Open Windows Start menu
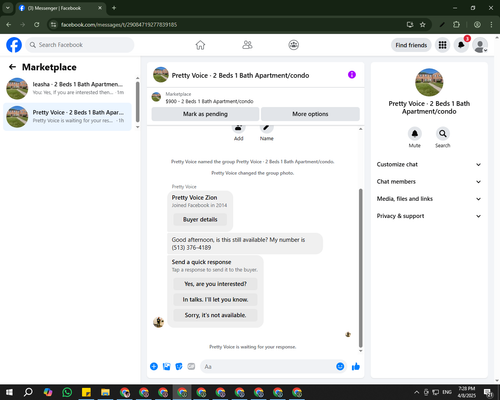The height and width of the screenshot is (400, 500). coord(9,392)
